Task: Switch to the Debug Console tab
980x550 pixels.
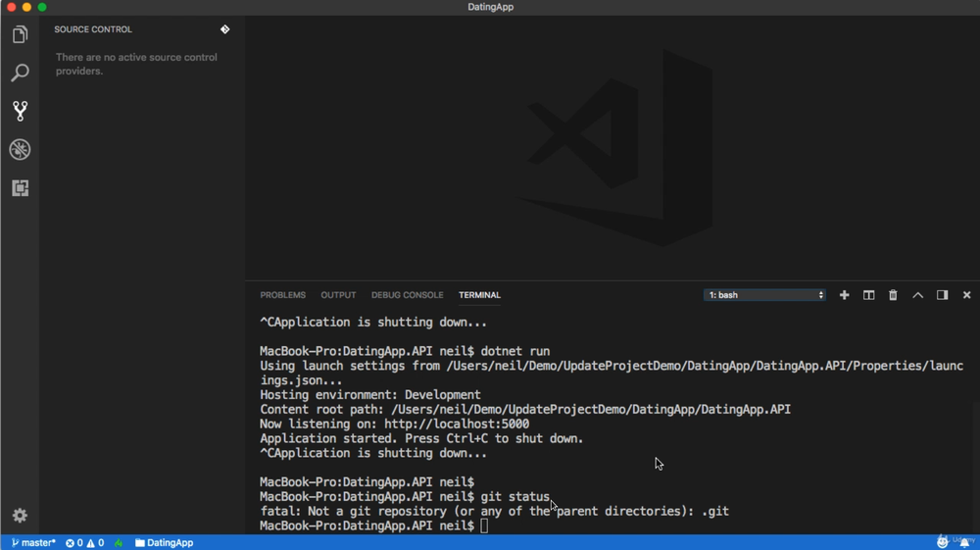Action: pyautogui.click(x=407, y=295)
